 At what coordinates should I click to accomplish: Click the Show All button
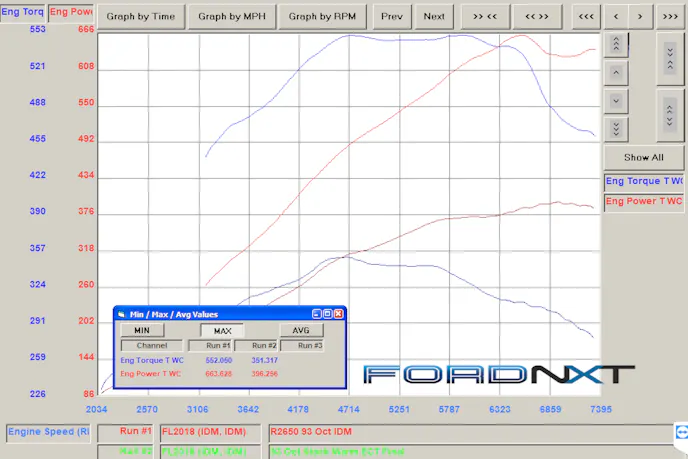point(643,157)
